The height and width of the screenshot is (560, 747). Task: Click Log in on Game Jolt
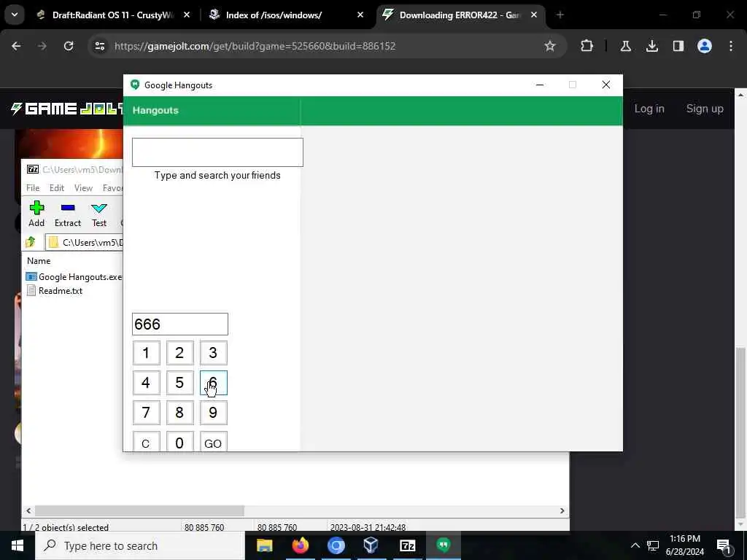(649, 109)
